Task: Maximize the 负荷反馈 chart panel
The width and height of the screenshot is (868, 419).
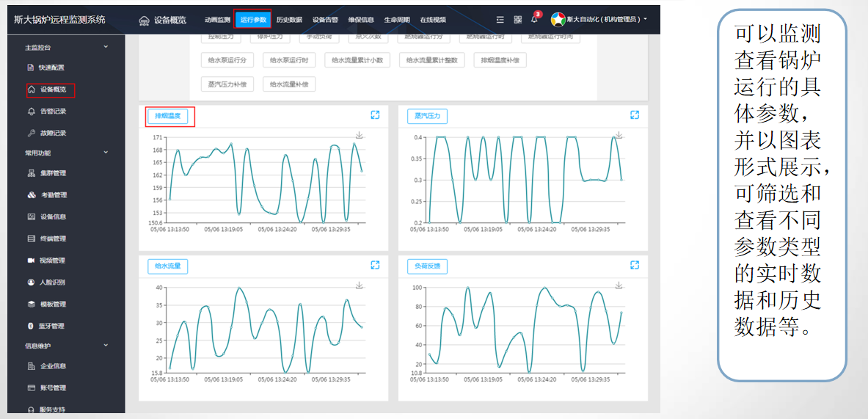Action: point(635,265)
